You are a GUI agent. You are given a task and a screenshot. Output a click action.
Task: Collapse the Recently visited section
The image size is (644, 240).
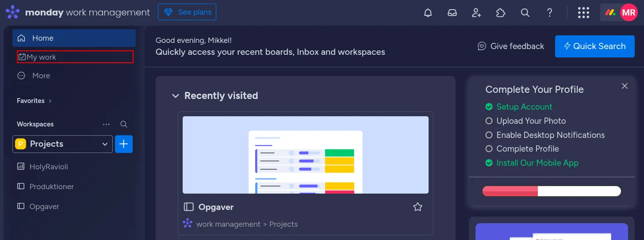point(176,96)
